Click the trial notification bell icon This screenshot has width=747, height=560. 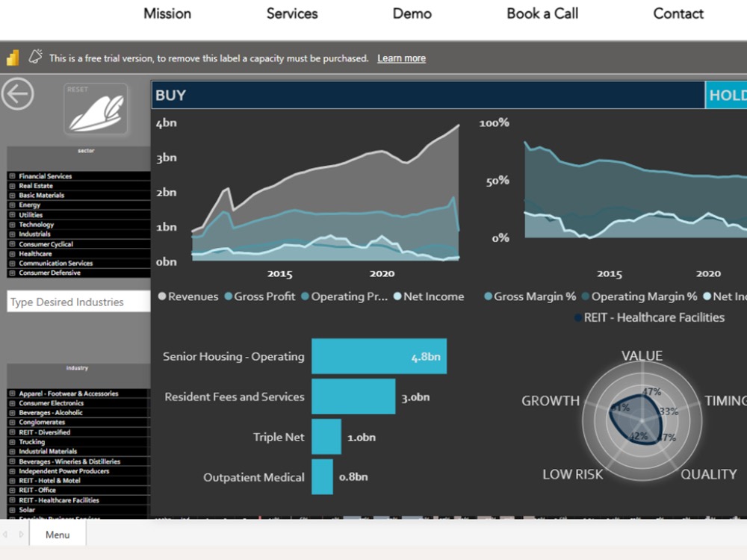point(35,57)
